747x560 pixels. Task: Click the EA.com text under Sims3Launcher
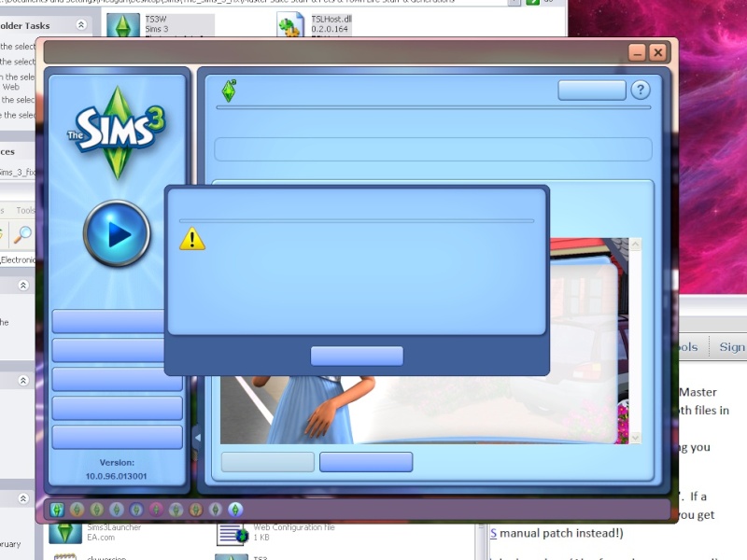101,538
